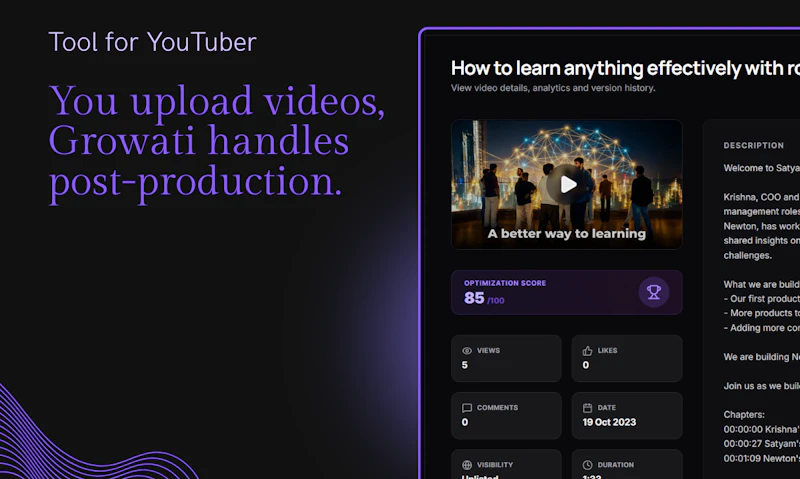Play the video from the thumbnail play button
Viewport: 800px width, 479px height.
coord(568,184)
